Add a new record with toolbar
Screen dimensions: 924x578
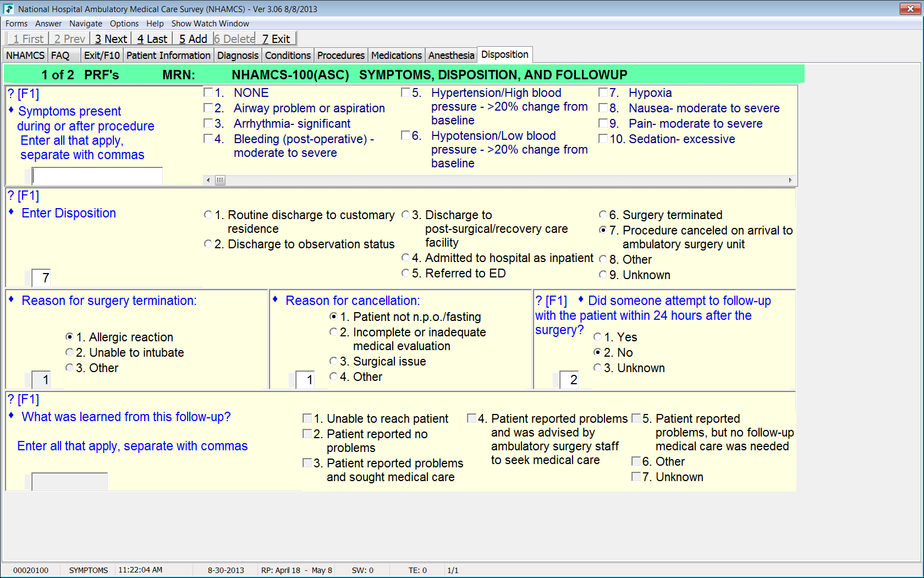point(193,39)
